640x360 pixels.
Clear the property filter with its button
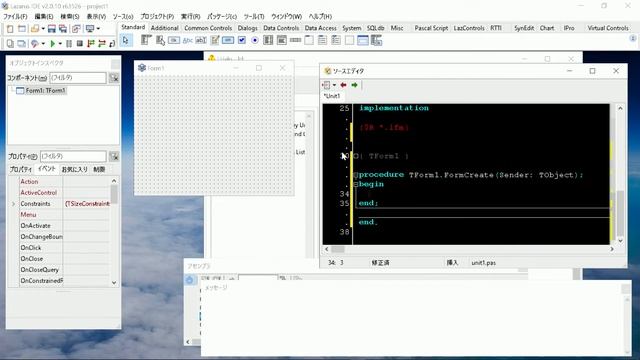[x=114, y=156]
